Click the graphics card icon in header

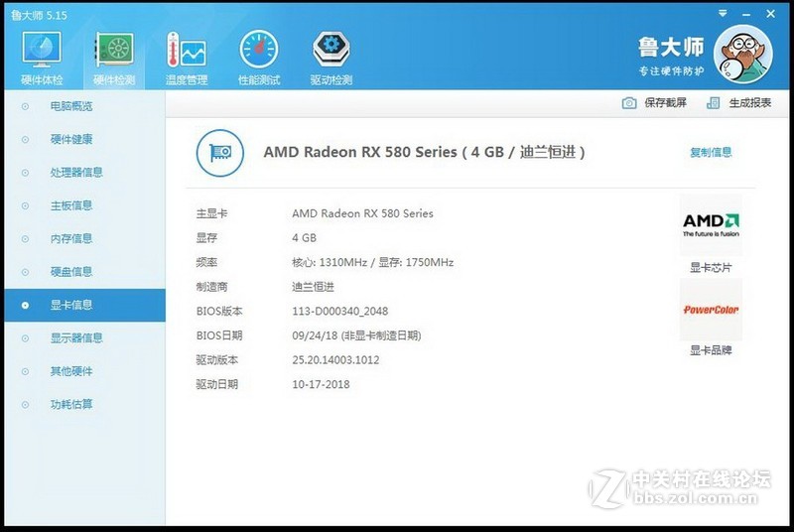pyautogui.click(x=219, y=153)
